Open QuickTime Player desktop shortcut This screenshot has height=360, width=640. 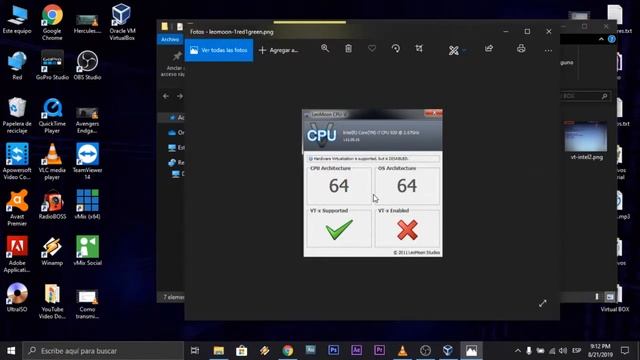pos(52,116)
